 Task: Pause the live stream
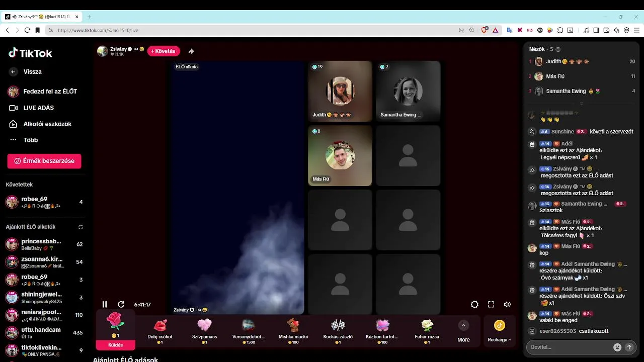[x=105, y=304]
